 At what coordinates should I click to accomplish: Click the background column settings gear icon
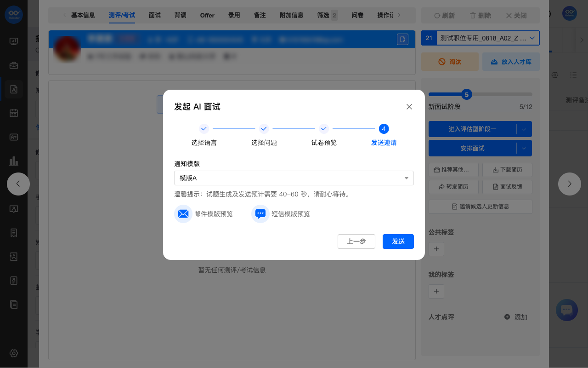tap(555, 75)
